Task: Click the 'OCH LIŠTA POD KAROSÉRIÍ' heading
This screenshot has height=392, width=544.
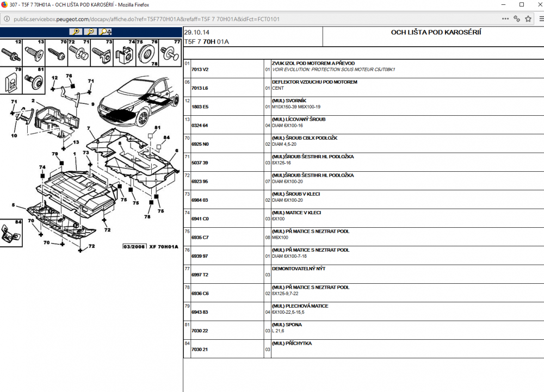Action: (x=436, y=32)
